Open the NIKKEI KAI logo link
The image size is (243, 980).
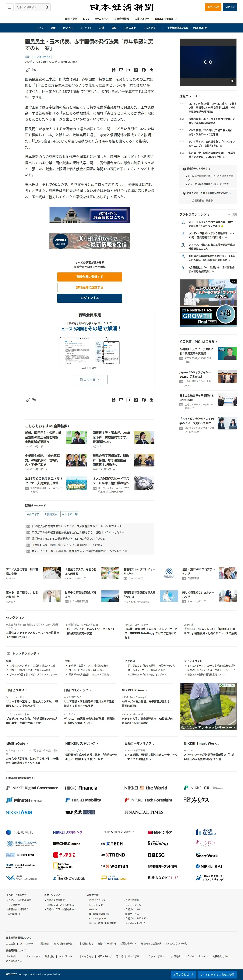[209, 866]
